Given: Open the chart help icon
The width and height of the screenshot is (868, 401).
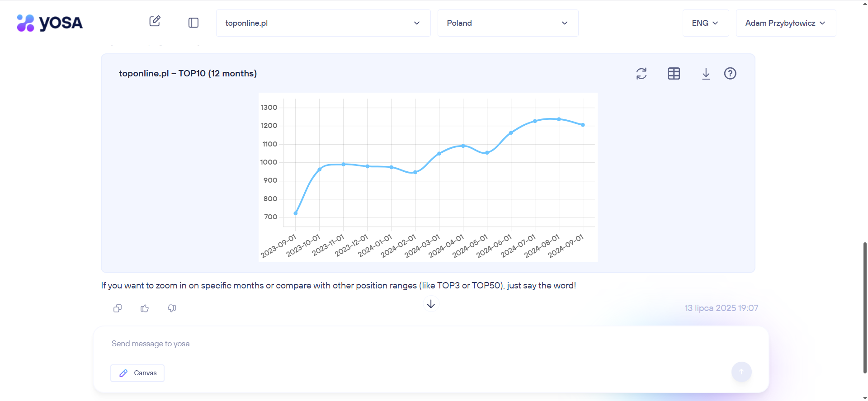Looking at the screenshot, I should (x=730, y=74).
